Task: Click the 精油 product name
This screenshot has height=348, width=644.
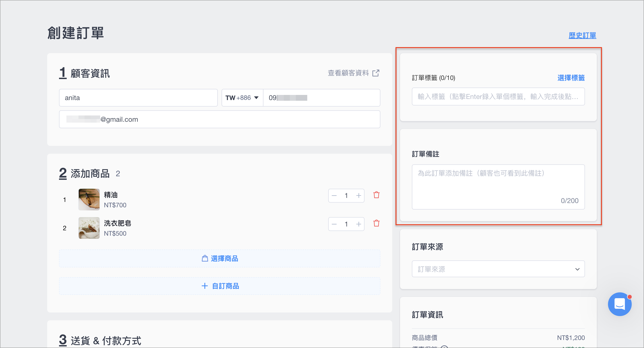Action: click(111, 195)
